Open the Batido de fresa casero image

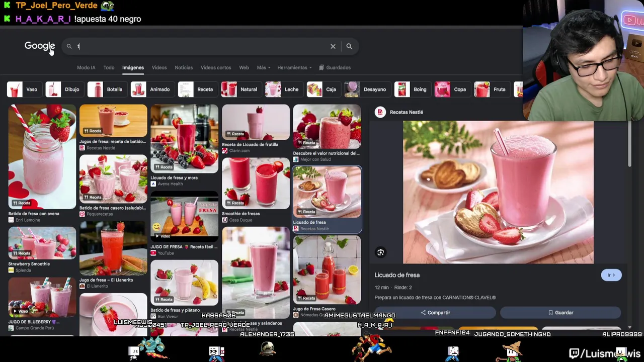tap(113, 179)
